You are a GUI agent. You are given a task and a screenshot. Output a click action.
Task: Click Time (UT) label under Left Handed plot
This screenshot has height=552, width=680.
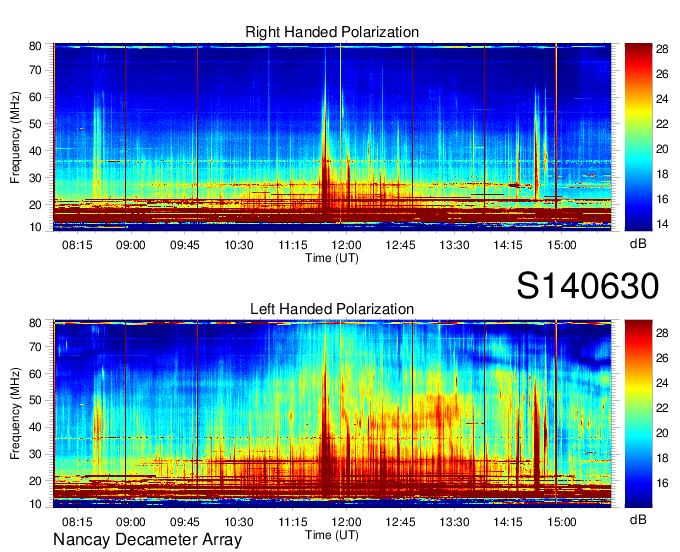332,535
